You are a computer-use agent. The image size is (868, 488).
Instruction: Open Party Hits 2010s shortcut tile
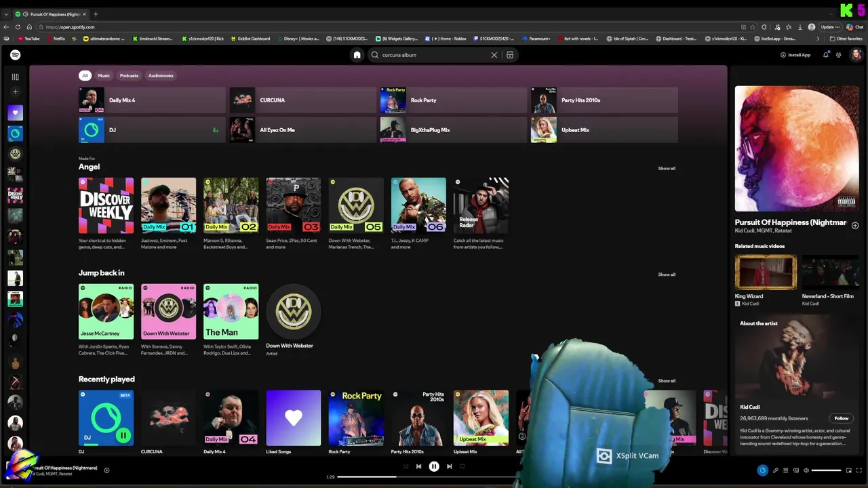pyautogui.click(x=604, y=100)
